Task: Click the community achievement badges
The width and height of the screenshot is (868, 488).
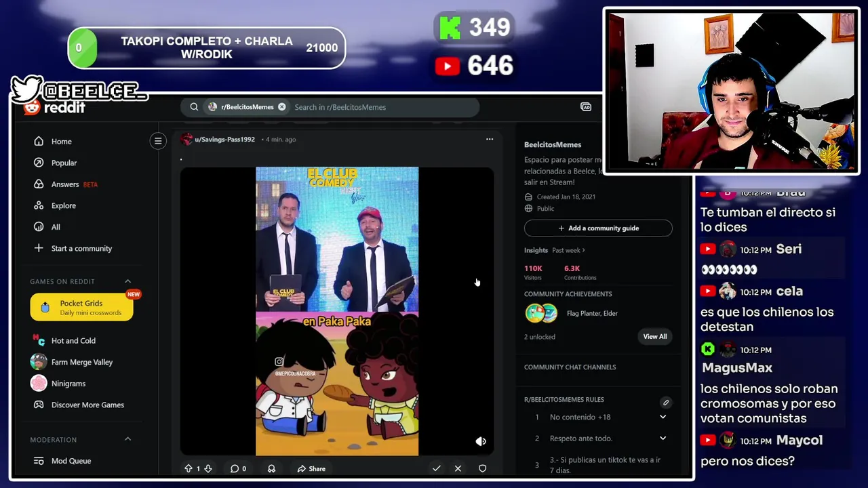Action: (x=541, y=313)
